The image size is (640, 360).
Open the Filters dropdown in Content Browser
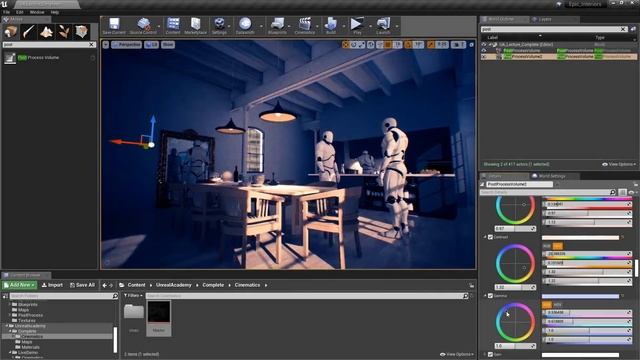(133, 296)
